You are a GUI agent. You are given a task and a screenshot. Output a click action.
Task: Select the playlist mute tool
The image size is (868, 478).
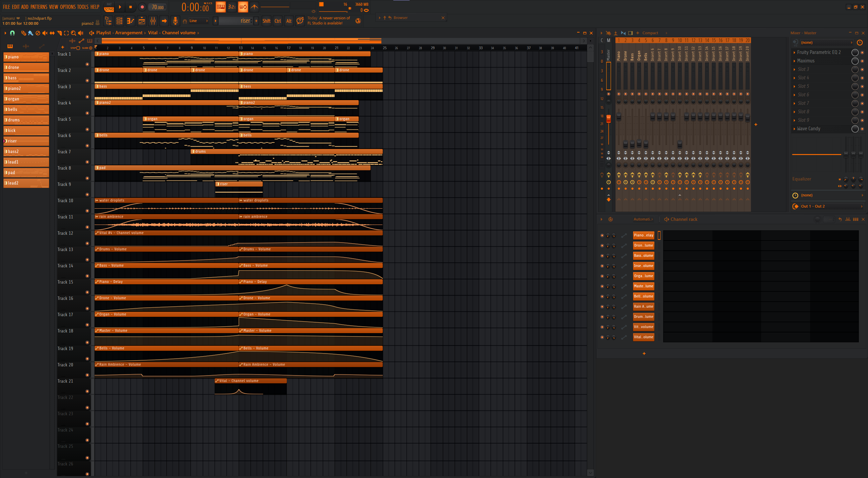[x=45, y=33]
